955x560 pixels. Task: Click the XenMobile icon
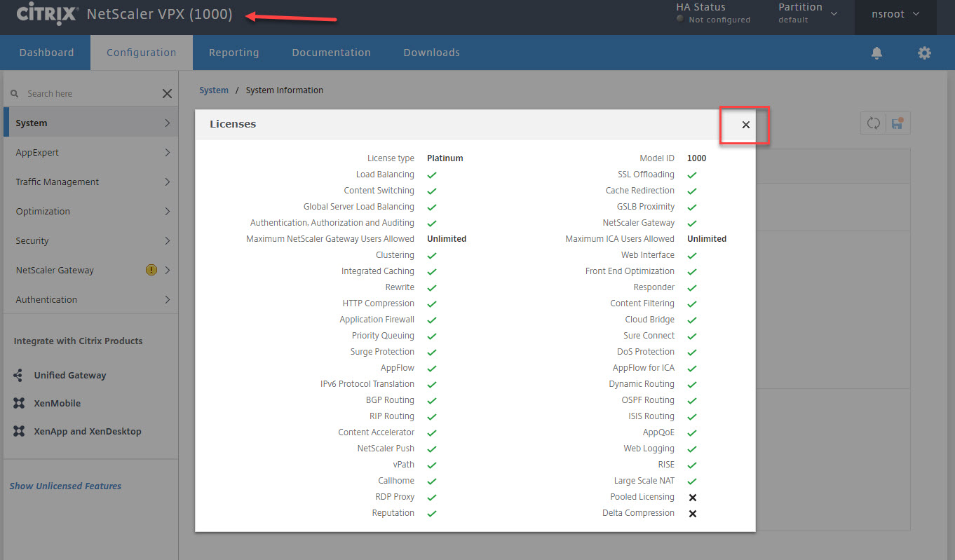point(19,403)
